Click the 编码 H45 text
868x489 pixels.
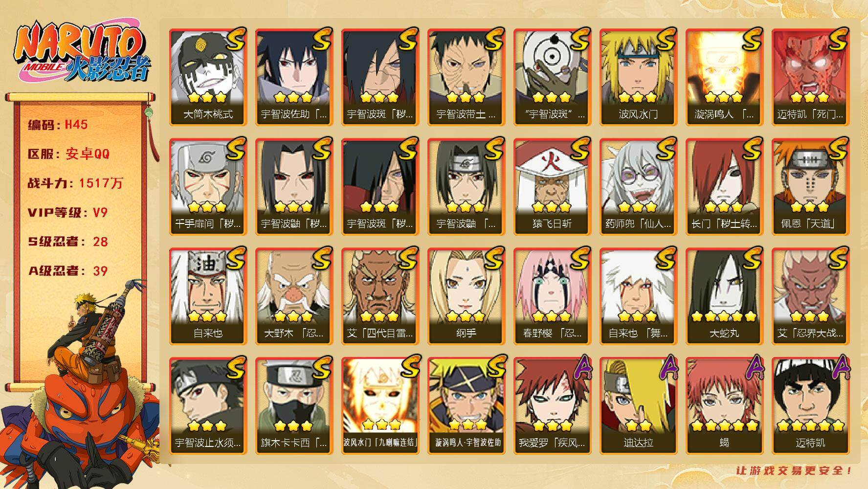[58, 125]
